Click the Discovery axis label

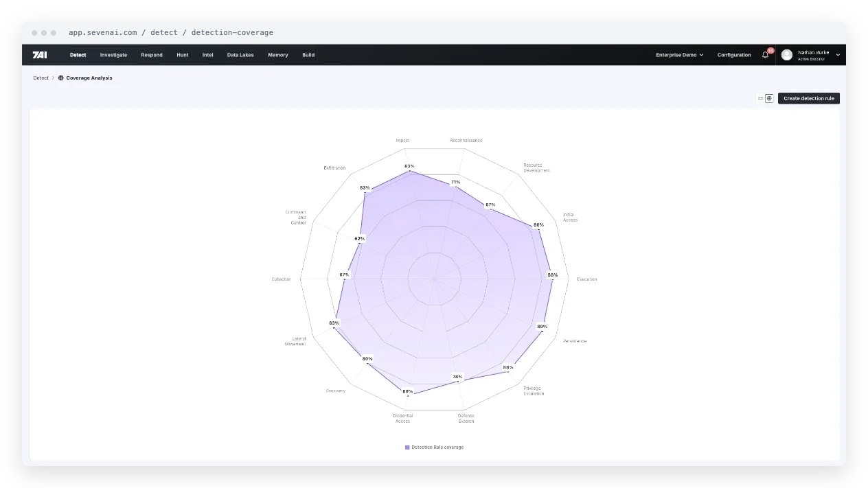click(336, 391)
